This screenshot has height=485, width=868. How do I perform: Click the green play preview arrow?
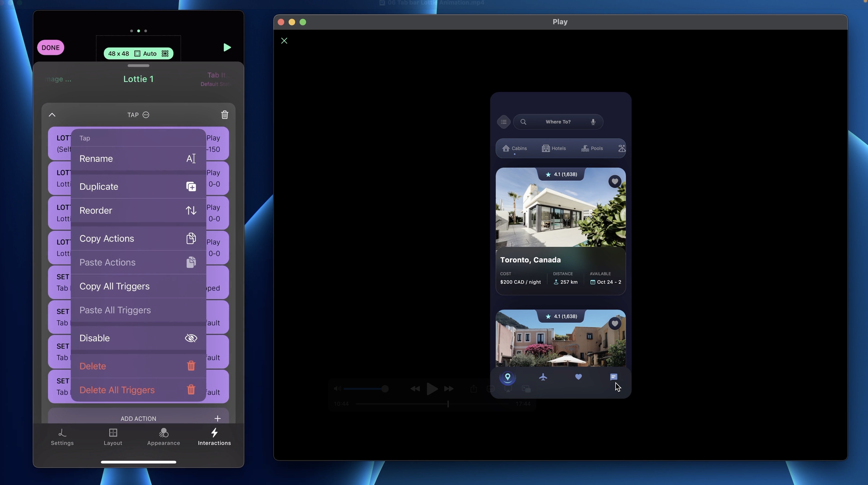click(227, 48)
